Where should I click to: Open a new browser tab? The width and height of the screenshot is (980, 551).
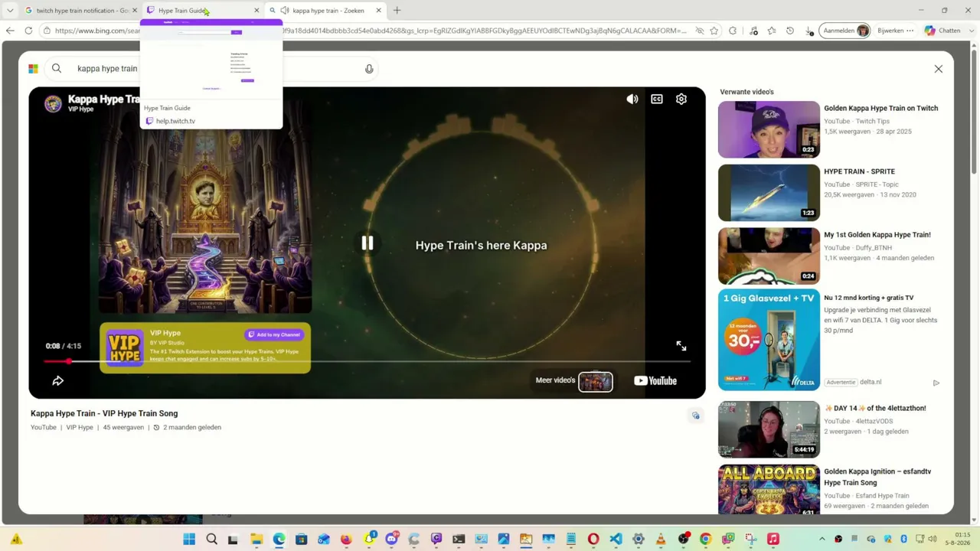[x=397, y=11]
